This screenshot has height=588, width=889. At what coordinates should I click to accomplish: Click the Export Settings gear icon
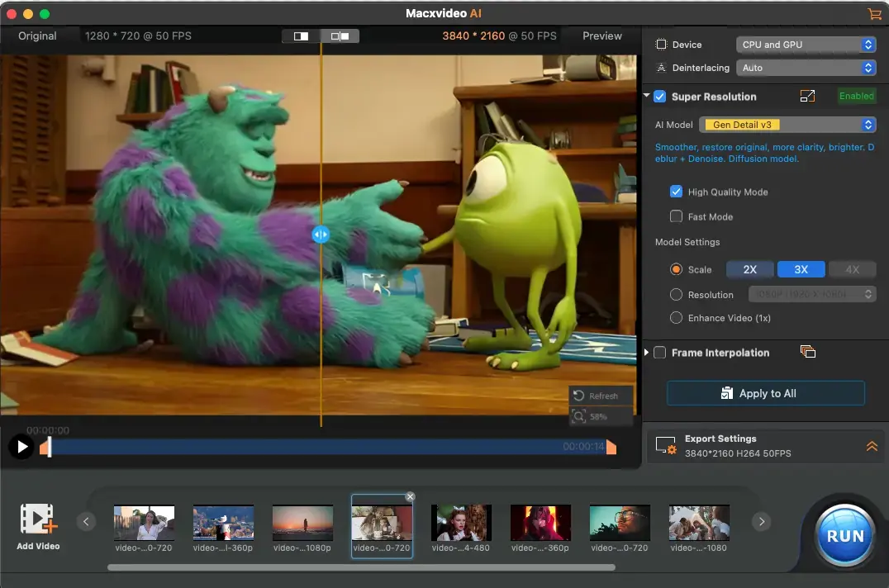coord(666,446)
